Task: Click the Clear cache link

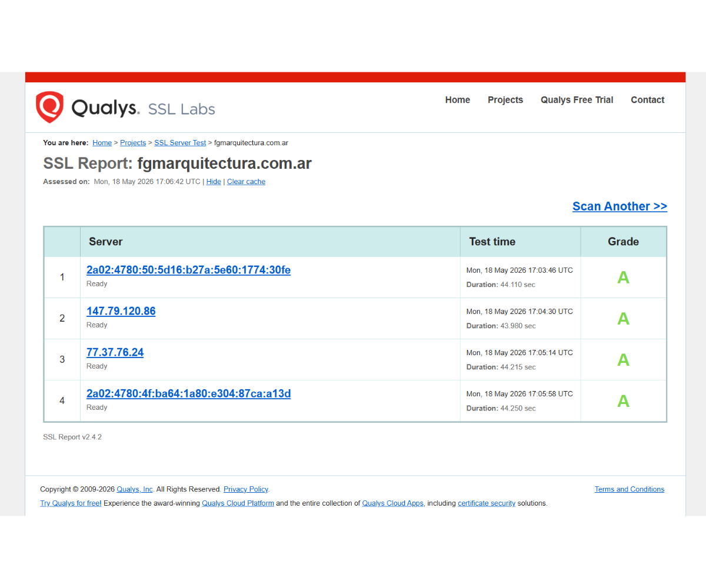Action: pyautogui.click(x=246, y=182)
